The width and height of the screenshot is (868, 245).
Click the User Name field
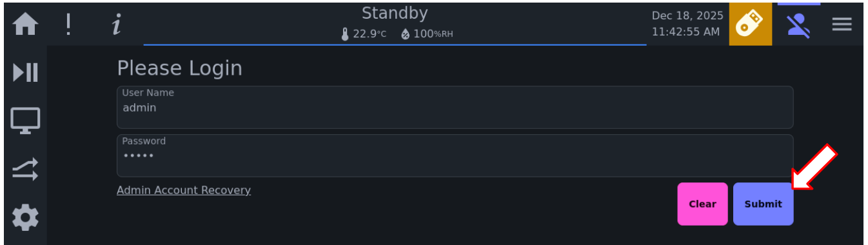[x=455, y=107]
